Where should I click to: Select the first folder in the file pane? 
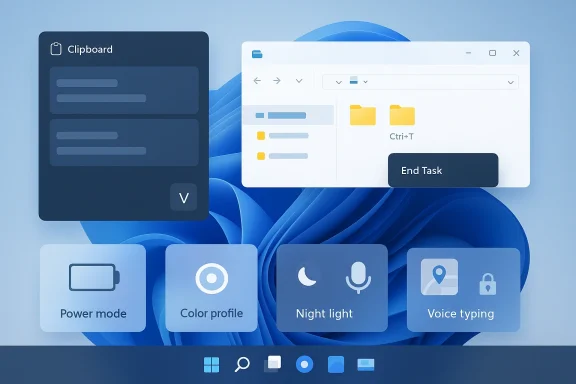tap(363, 115)
